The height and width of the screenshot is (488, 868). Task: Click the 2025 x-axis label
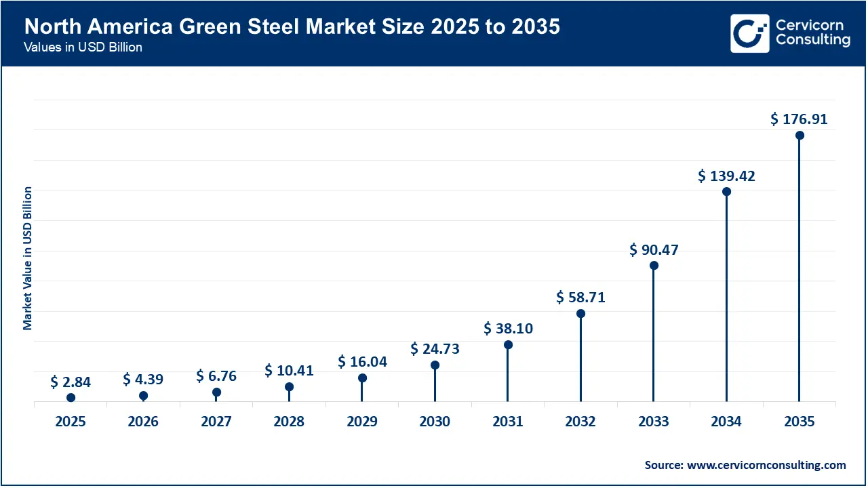[x=71, y=422]
